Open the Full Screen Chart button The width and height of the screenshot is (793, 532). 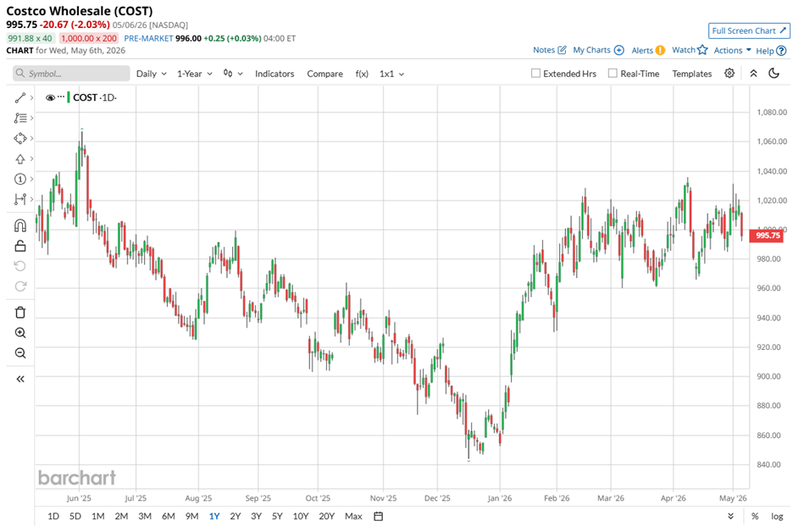[749, 30]
